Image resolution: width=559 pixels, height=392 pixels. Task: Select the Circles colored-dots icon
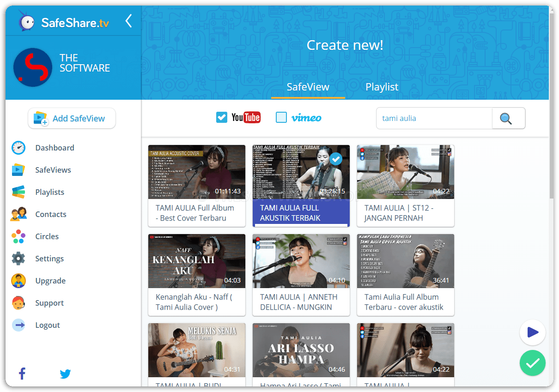[x=18, y=236]
